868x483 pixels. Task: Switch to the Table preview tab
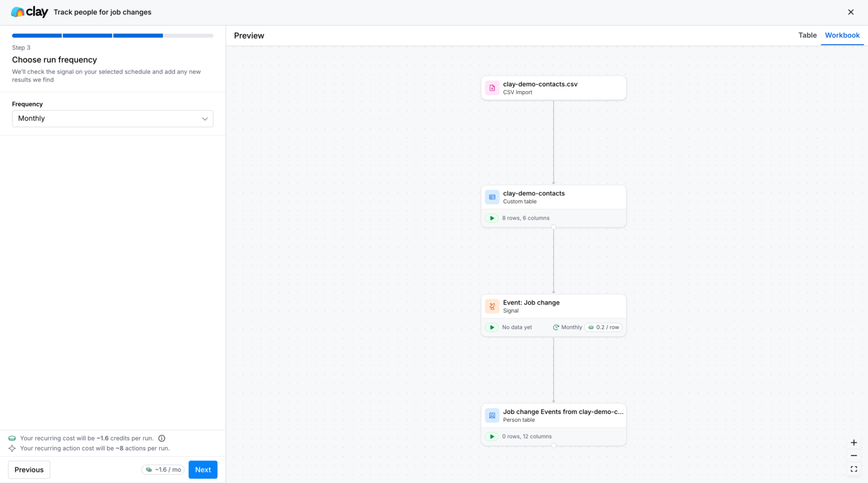tap(807, 35)
